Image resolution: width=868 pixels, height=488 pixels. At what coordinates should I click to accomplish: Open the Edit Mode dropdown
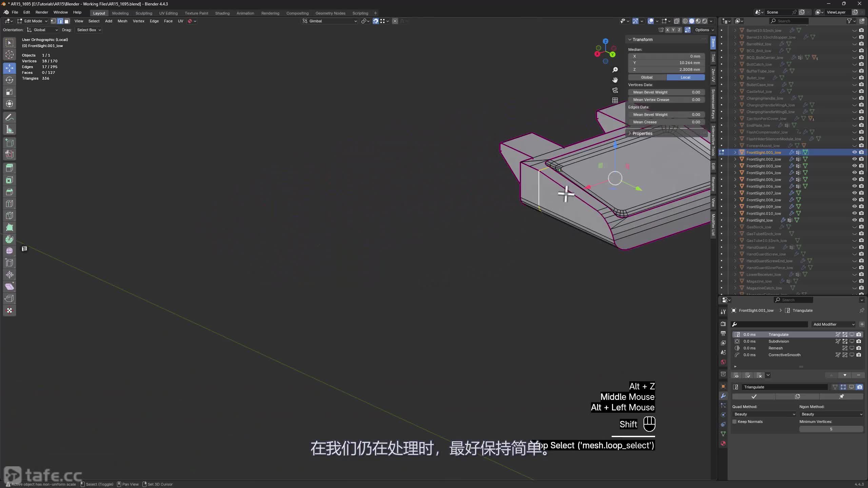(x=33, y=21)
